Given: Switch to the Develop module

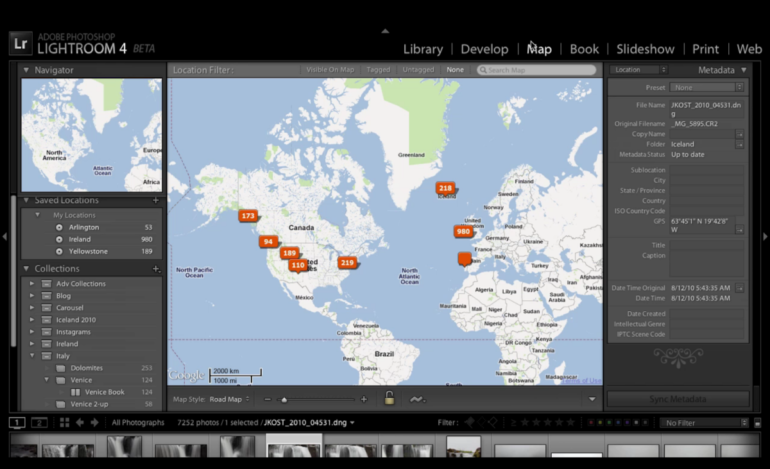Looking at the screenshot, I should click(x=484, y=49).
